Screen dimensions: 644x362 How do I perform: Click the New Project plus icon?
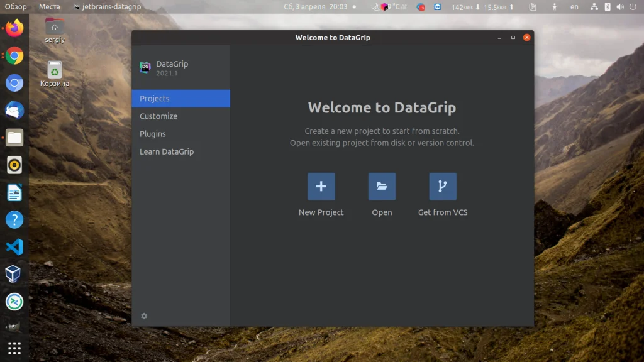point(321,186)
